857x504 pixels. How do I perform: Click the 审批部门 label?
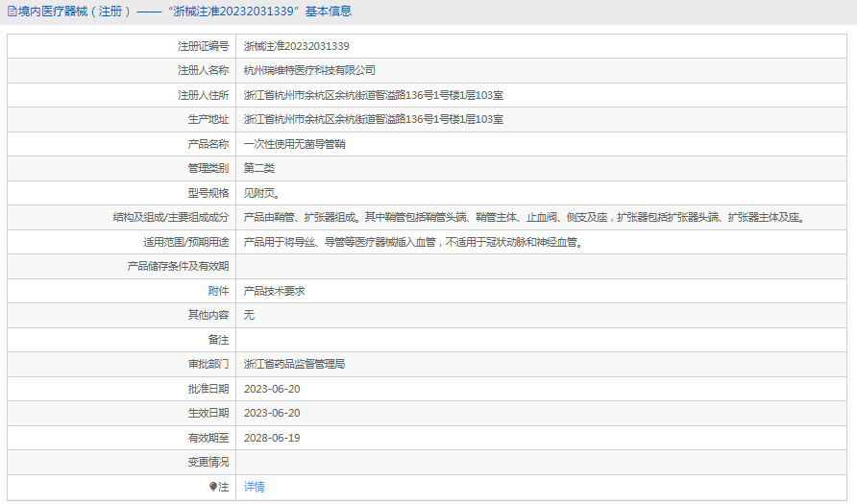(208, 364)
